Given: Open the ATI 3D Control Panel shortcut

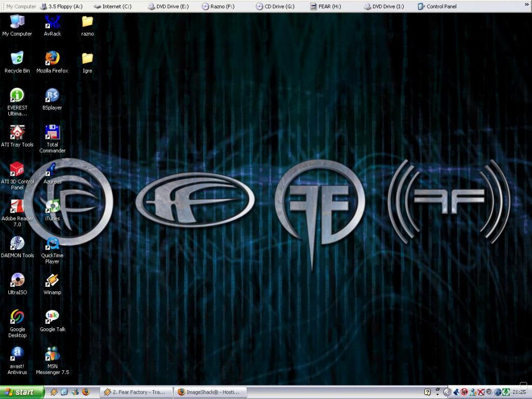Looking at the screenshot, I should (17, 176).
